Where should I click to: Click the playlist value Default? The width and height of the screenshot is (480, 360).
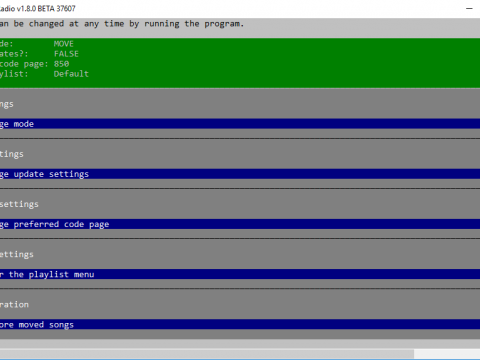click(71, 74)
